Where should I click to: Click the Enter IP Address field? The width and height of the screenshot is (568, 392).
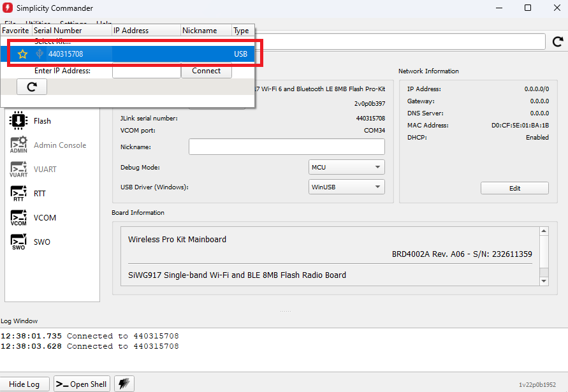[146, 71]
